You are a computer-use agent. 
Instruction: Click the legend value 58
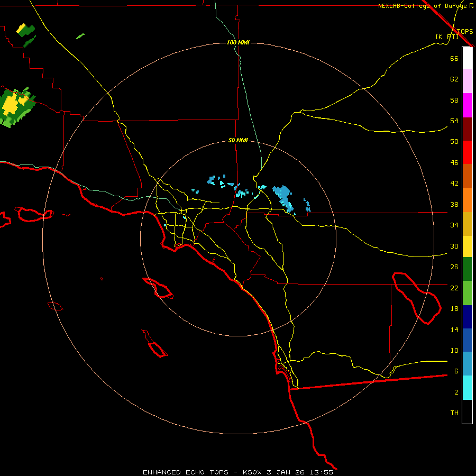454,100
